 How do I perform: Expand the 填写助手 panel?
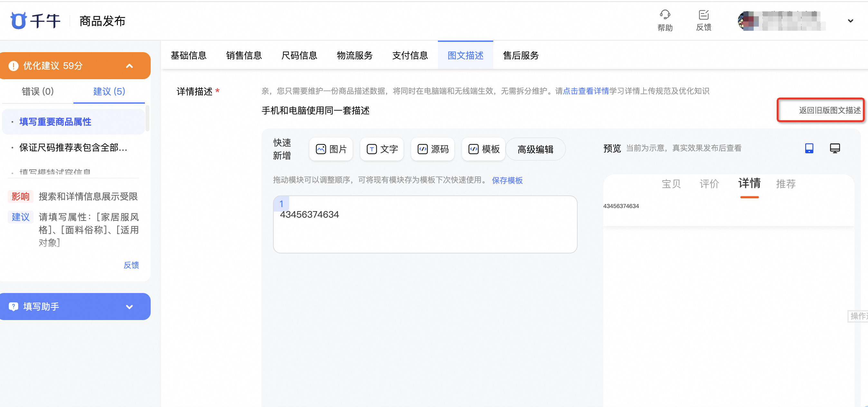pos(129,307)
